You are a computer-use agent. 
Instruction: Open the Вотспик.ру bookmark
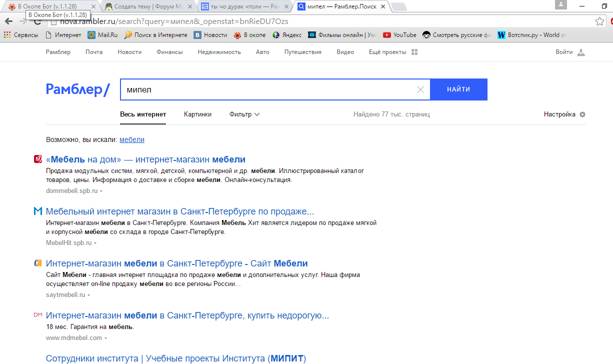pos(532,35)
